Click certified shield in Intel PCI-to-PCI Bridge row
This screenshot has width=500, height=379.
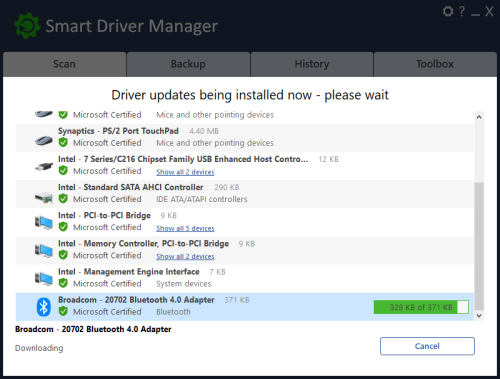(63, 227)
